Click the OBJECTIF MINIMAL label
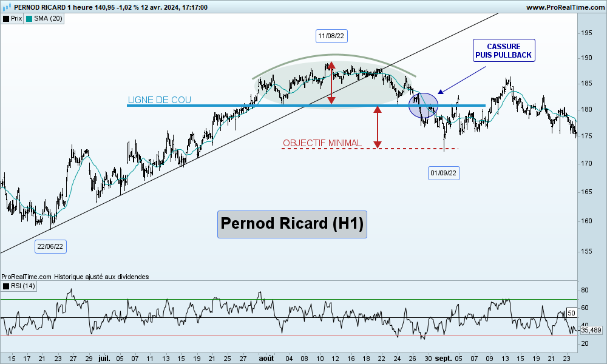 [322, 143]
